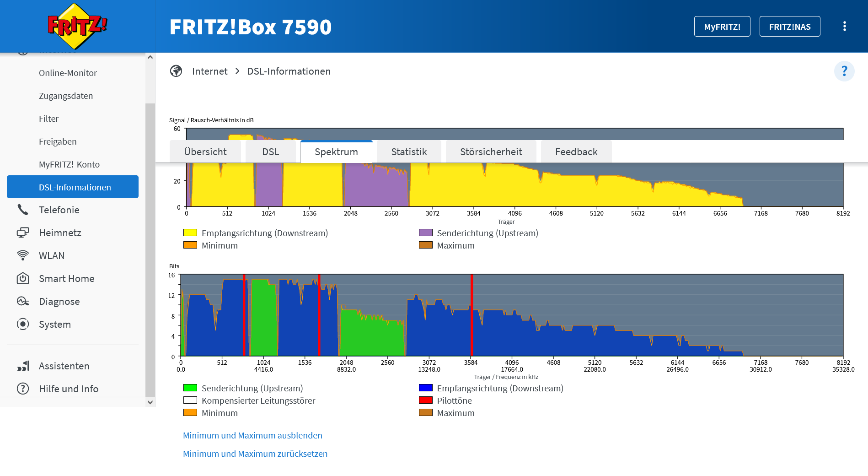Image resolution: width=868 pixels, height=476 pixels.
Task: Click 'Träger / Frequenz in kHz' axis label
Action: coord(506,377)
